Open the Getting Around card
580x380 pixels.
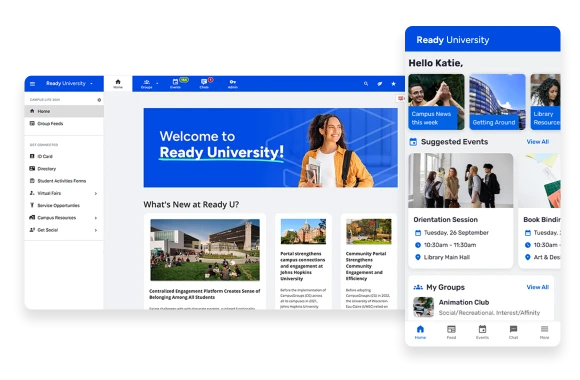[497, 102]
